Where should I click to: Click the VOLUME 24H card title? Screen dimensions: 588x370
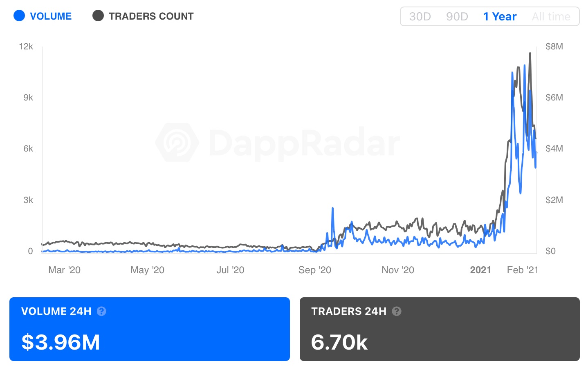56,311
